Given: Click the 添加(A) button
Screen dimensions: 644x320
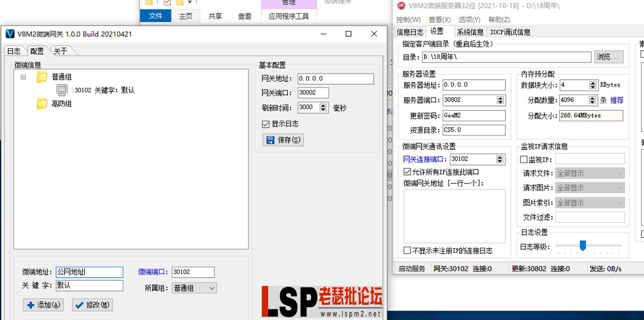Looking at the screenshot, I should [43, 305].
